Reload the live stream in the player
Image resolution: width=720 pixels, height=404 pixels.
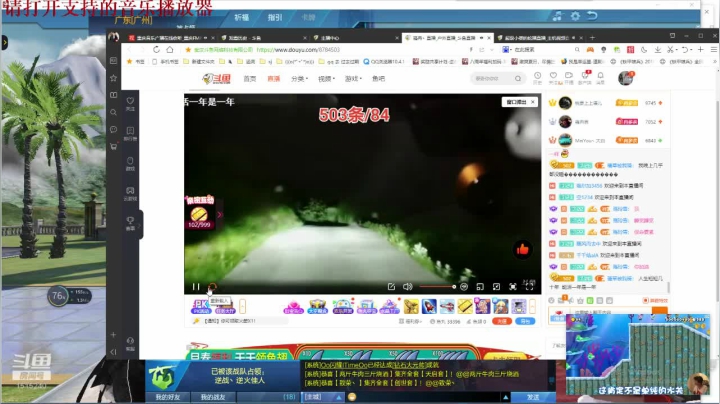[x=212, y=287]
